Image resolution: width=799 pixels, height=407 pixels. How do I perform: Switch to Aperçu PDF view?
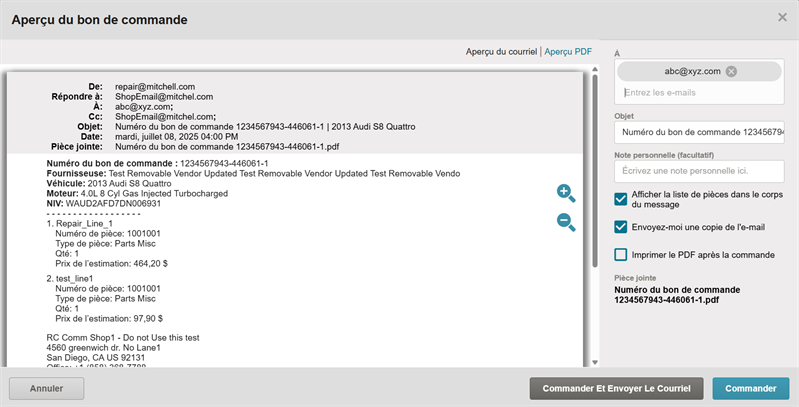[567, 50]
